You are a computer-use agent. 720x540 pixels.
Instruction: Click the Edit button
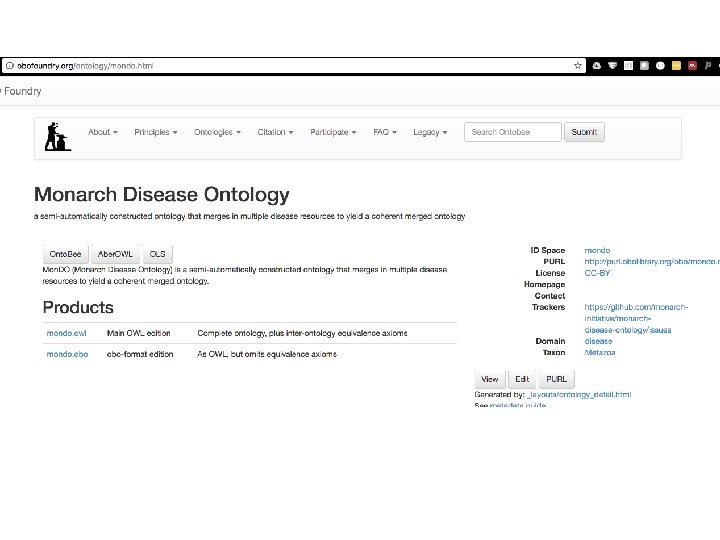[522, 379]
